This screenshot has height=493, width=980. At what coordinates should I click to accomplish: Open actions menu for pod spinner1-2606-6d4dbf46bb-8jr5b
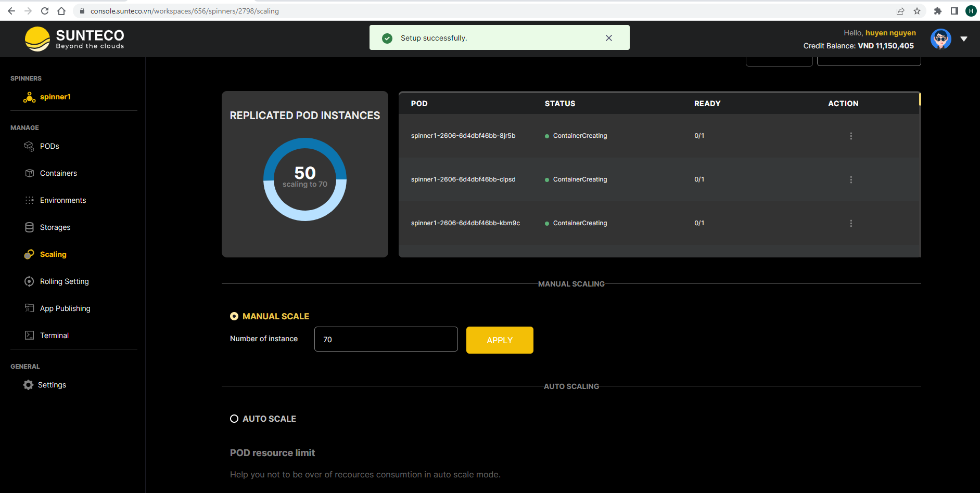(x=851, y=136)
